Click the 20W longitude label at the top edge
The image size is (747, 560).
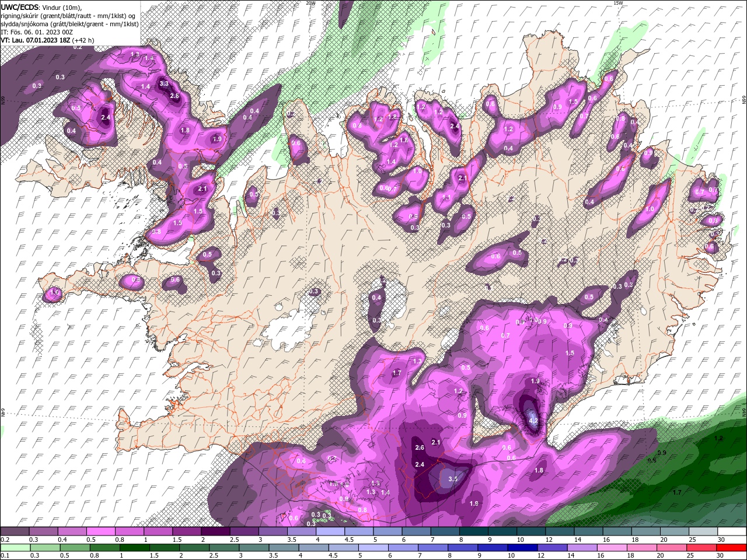[310, 3]
